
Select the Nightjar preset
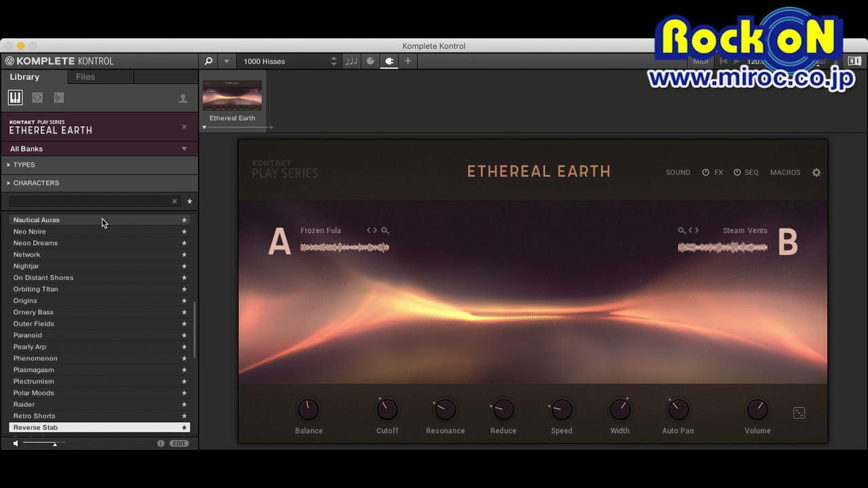tap(99, 266)
